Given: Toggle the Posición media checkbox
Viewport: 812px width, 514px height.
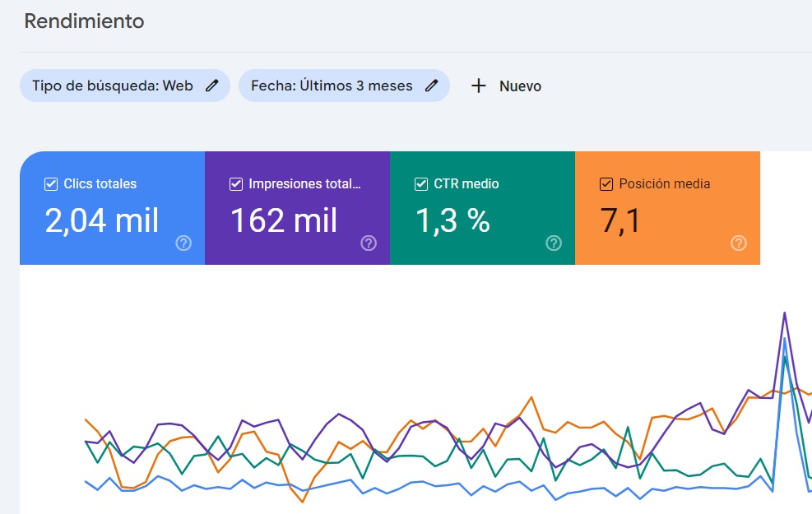Looking at the screenshot, I should (606, 184).
